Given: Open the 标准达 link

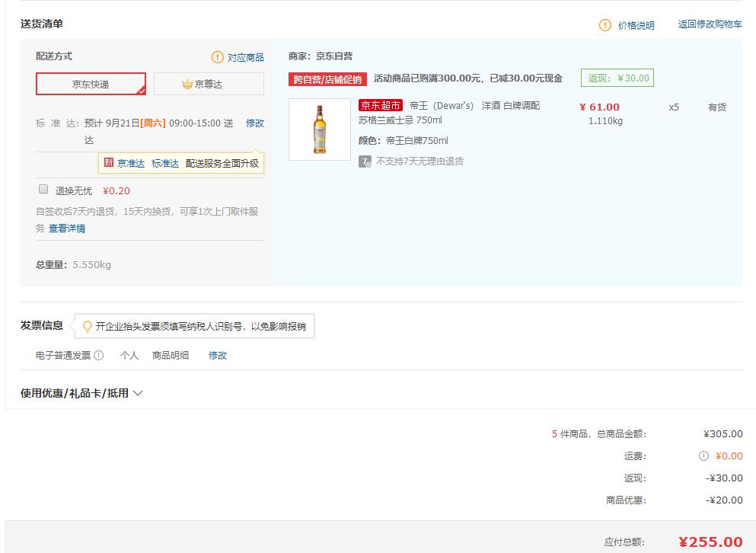Looking at the screenshot, I should pyautogui.click(x=165, y=164).
